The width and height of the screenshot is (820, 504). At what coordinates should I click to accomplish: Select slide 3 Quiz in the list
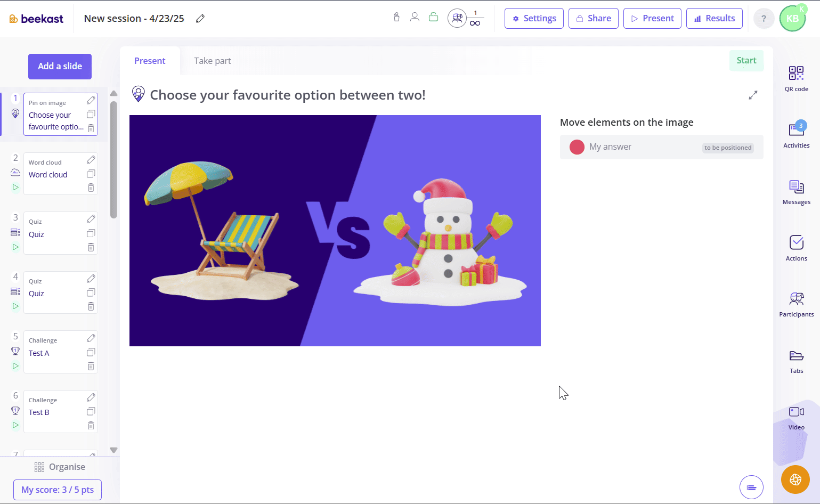60,233
